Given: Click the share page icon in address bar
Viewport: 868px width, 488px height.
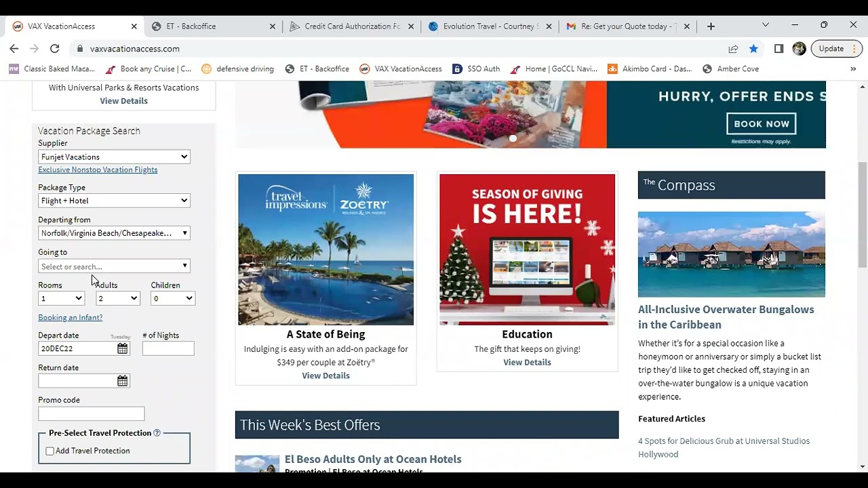Looking at the screenshot, I should [x=733, y=49].
